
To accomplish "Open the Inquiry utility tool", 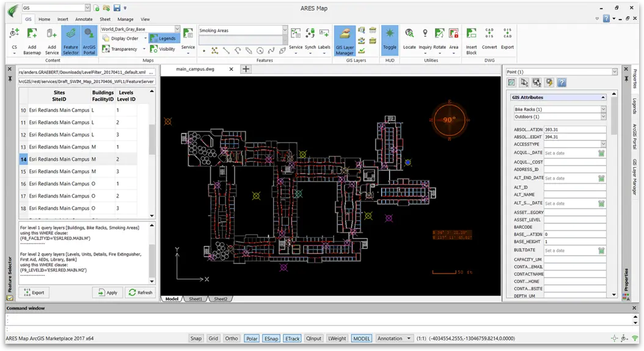I will click(x=425, y=40).
